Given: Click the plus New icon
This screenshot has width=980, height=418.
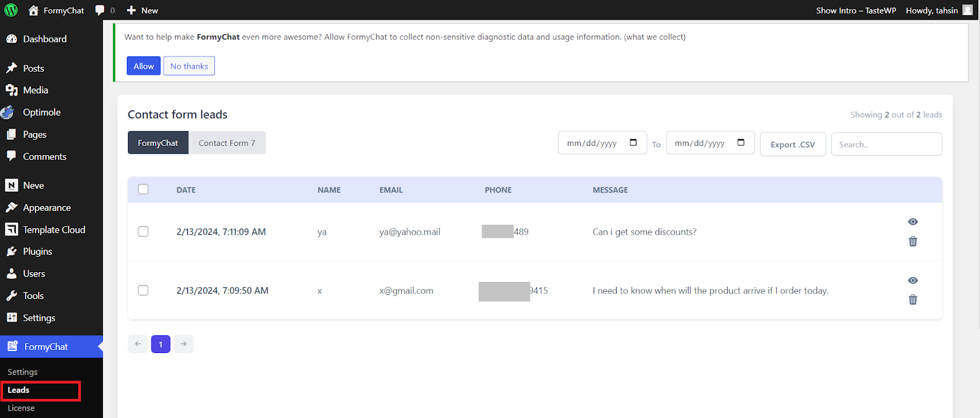Looking at the screenshot, I should click(131, 10).
